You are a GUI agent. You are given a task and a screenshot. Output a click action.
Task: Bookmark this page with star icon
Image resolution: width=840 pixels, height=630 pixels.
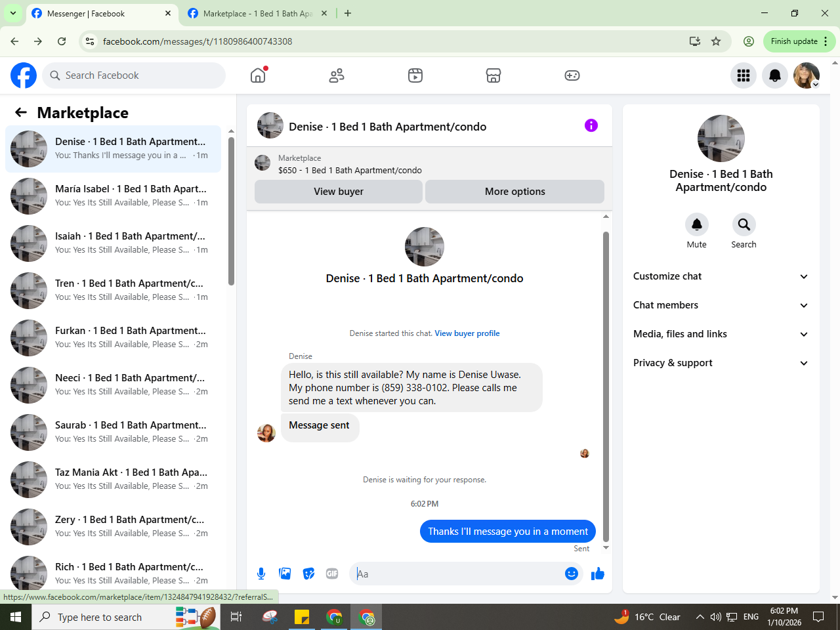716,41
